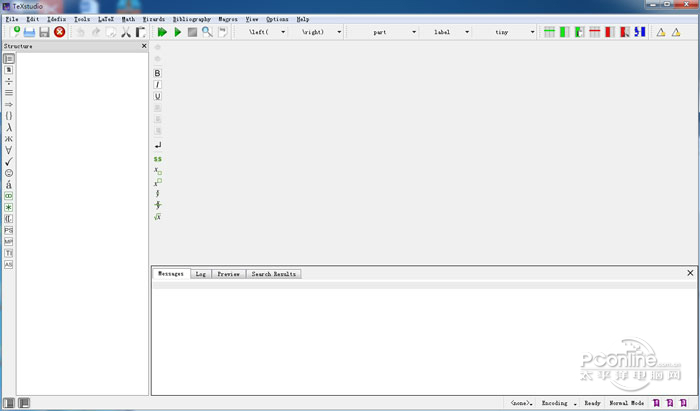
Task: Show relation symbols panel (≡ icon)
Action: pos(8,93)
